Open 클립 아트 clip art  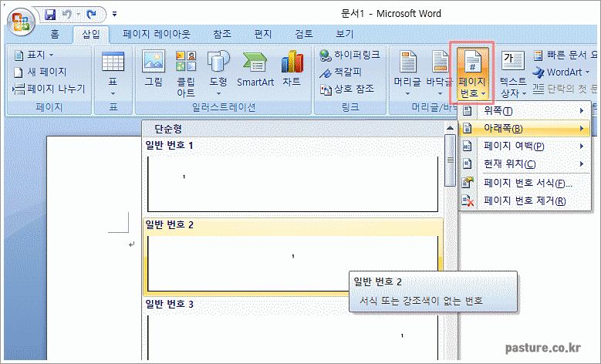click(x=186, y=73)
